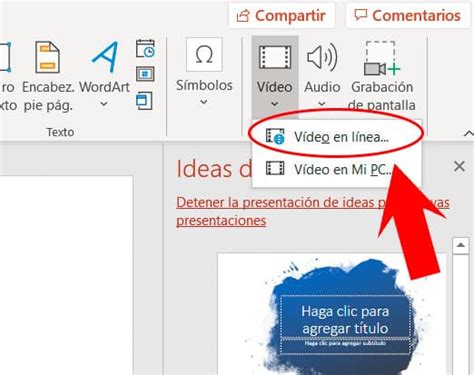Viewport: 474px width, 375px height.
Task: Expand the WordArt dropdown arrow
Action: [104, 104]
